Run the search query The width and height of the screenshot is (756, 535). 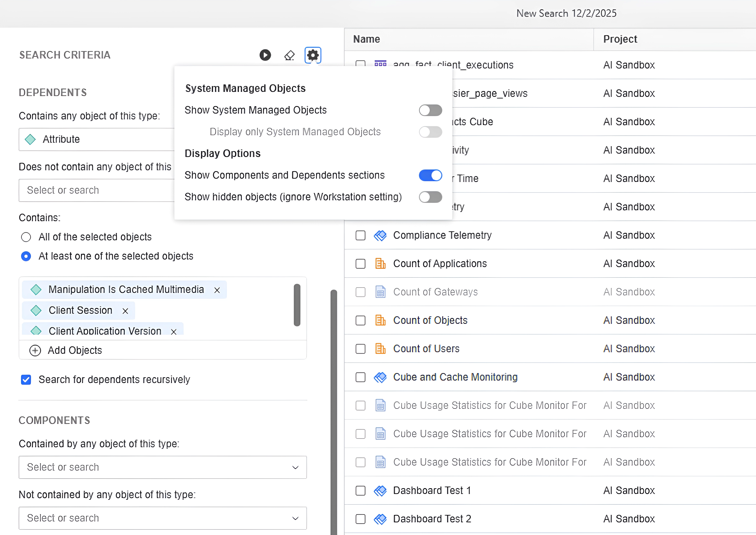click(265, 55)
